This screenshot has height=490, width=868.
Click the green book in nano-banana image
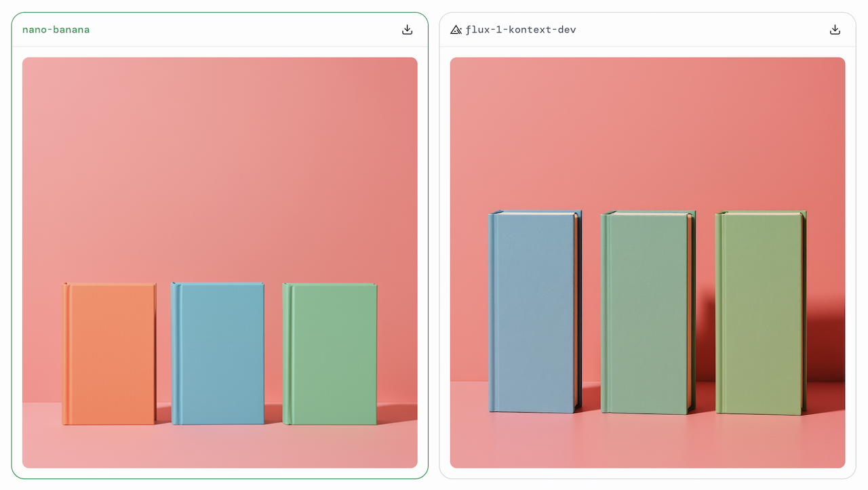click(330, 354)
